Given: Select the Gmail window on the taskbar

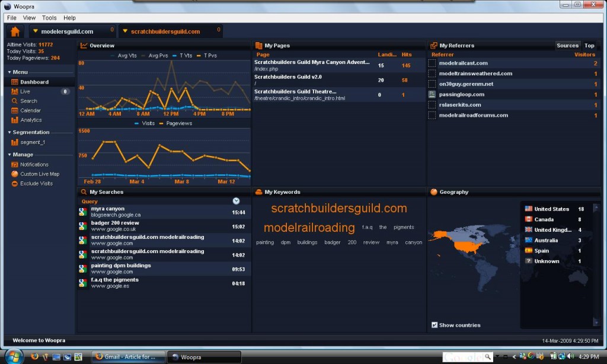Looking at the screenshot, I should click(x=127, y=357).
